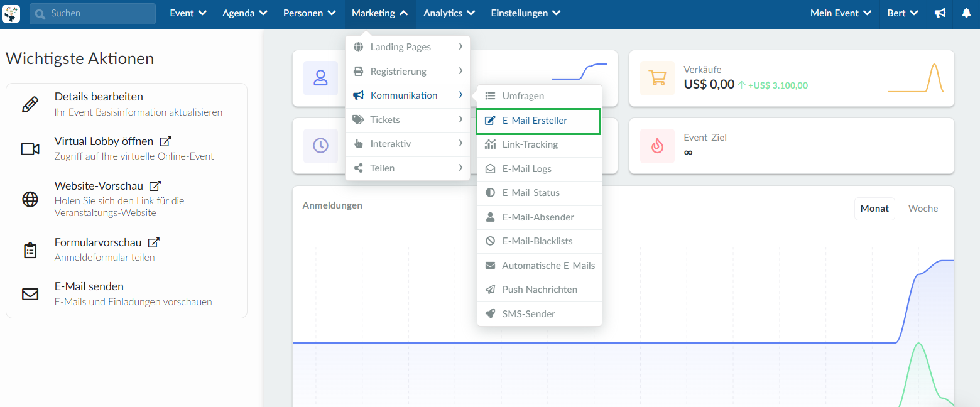Click the Verkäufe sales card sparkline
Screen dimensions: 980x407
pyautogui.click(x=916, y=78)
